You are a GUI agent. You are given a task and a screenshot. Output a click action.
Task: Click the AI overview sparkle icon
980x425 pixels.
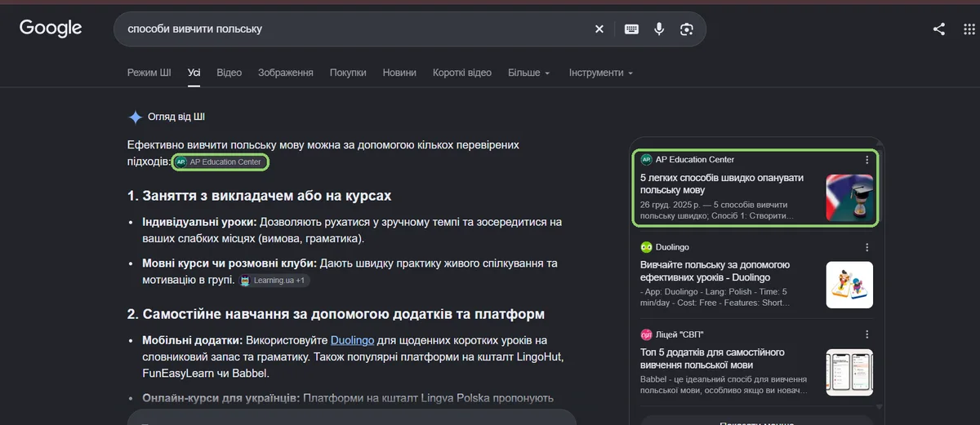[x=136, y=117]
